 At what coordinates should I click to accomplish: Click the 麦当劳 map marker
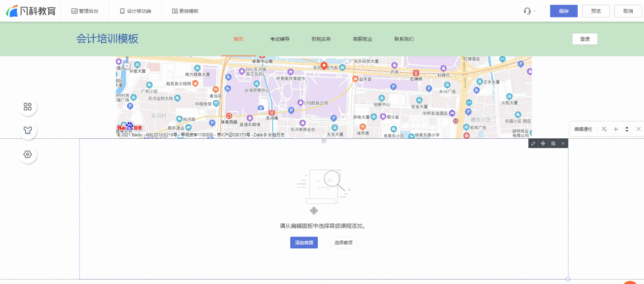click(x=215, y=89)
